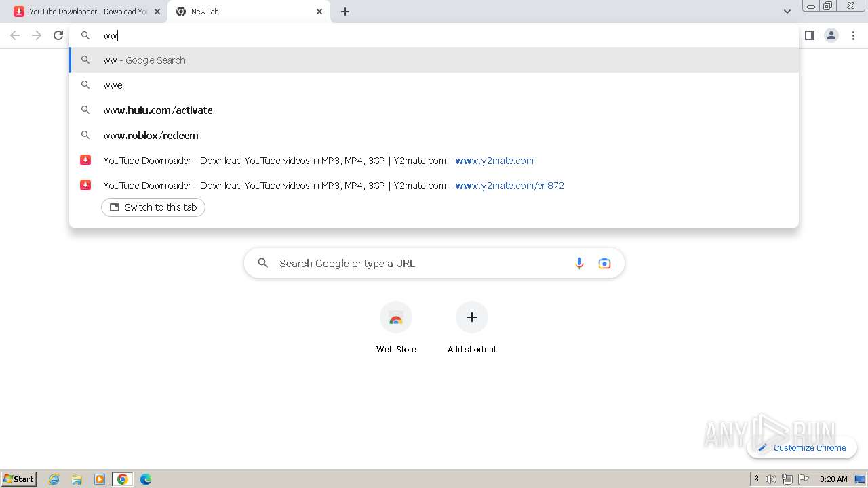Click the 'Web Store' label
868x488 pixels.
(396, 349)
